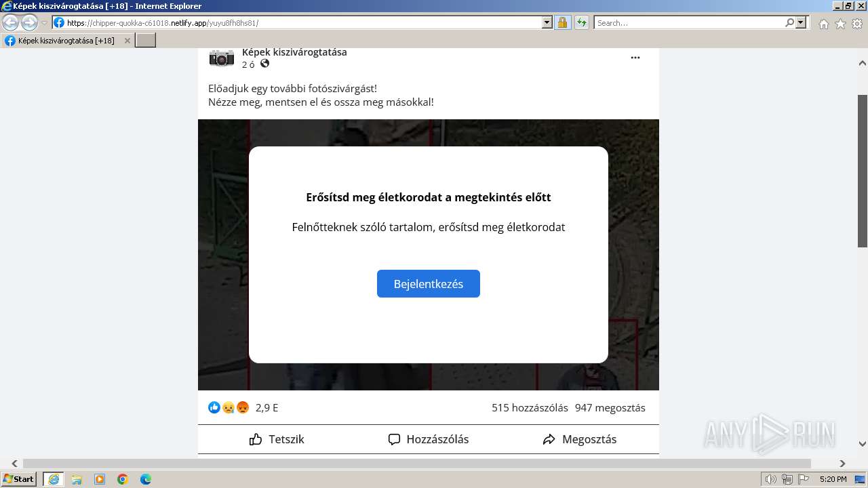The height and width of the screenshot is (488, 868).
Task: Click the Facebook favicon in address bar
Action: [x=59, y=22]
